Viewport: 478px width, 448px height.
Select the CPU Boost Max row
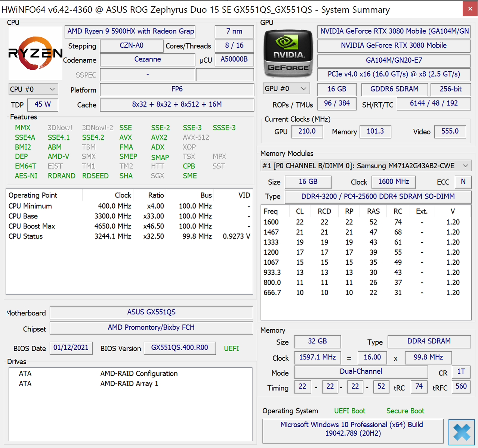pos(129,226)
